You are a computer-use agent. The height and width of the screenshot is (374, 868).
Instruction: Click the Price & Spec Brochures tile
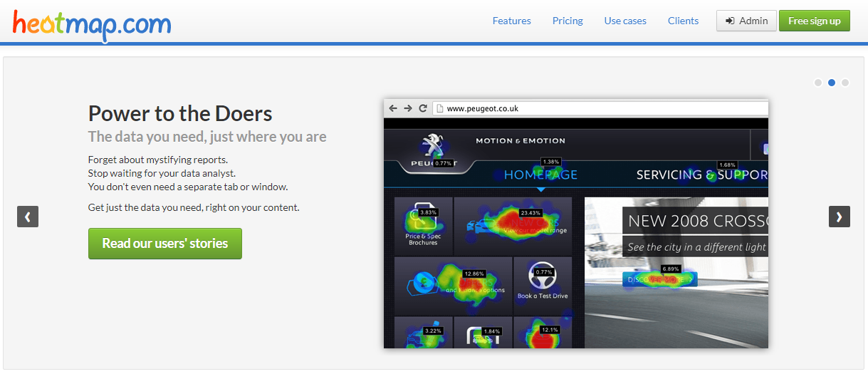point(423,226)
